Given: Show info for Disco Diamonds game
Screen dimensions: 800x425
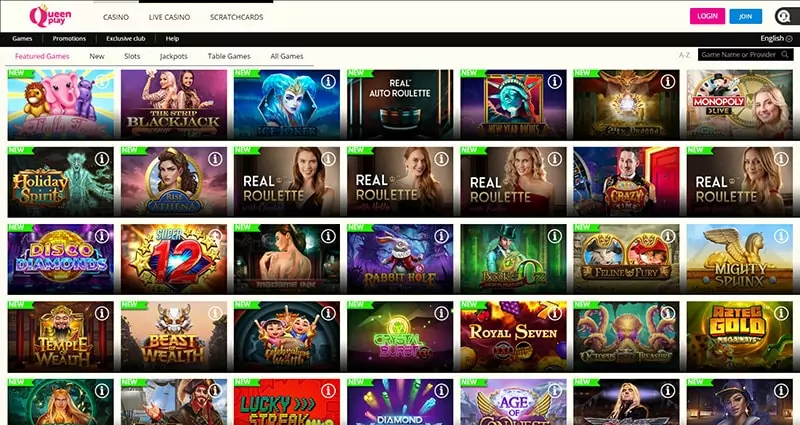Looking at the screenshot, I should (102, 236).
